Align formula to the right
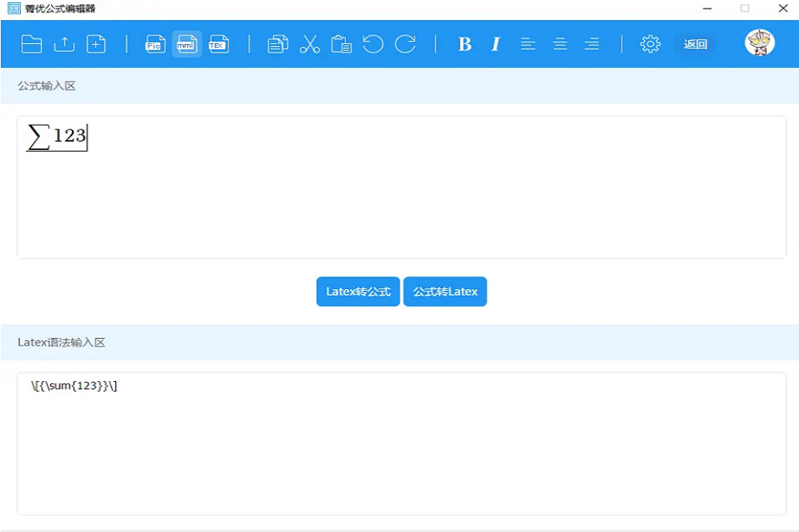Viewport: 799px width, 532px height. pyautogui.click(x=592, y=44)
